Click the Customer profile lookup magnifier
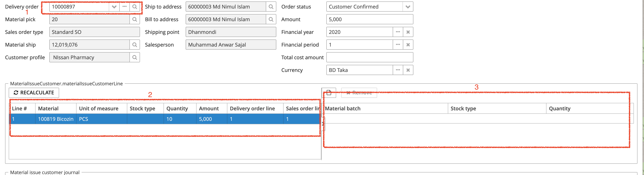This screenshot has width=644, height=175. 135,57
